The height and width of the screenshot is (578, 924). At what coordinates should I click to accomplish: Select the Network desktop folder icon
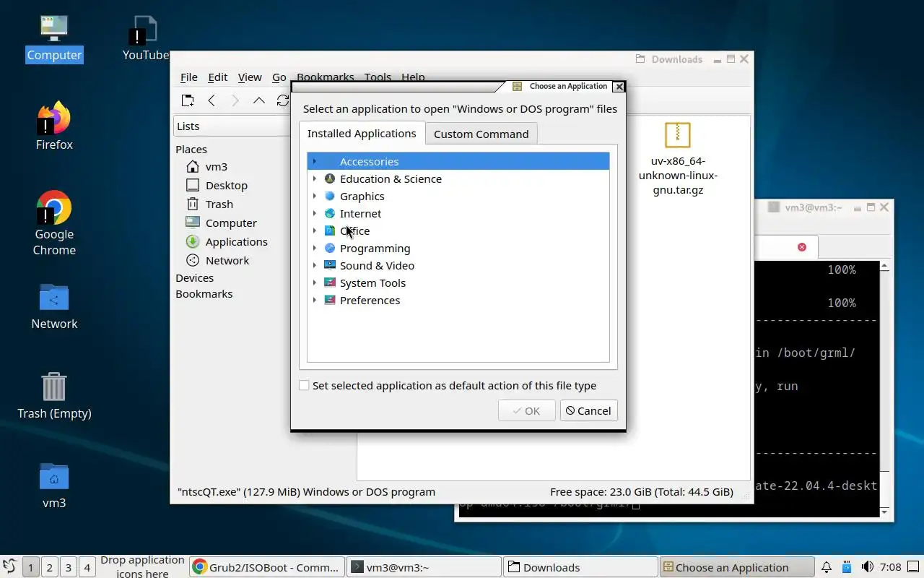pyautogui.click(x=54, y=306)
